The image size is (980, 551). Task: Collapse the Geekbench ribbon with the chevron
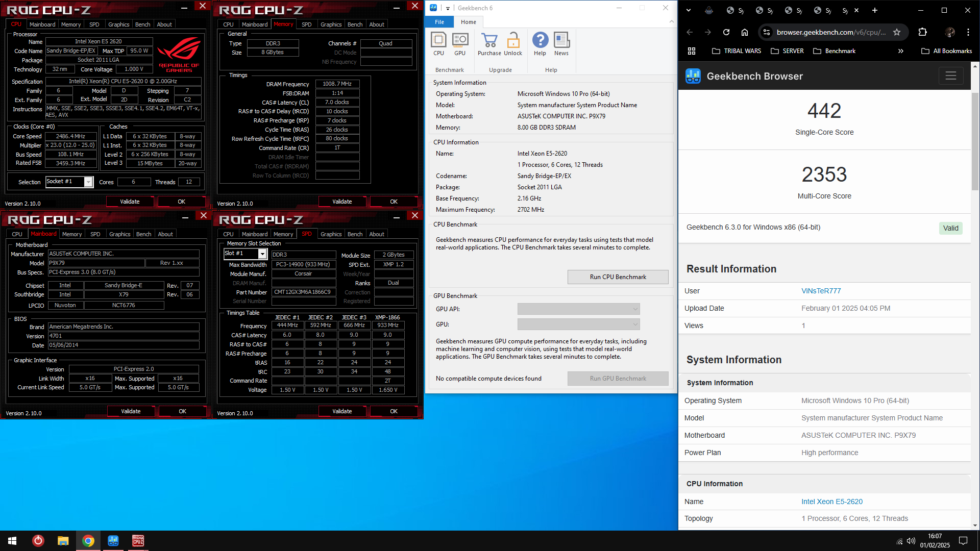tap(671, 22)
